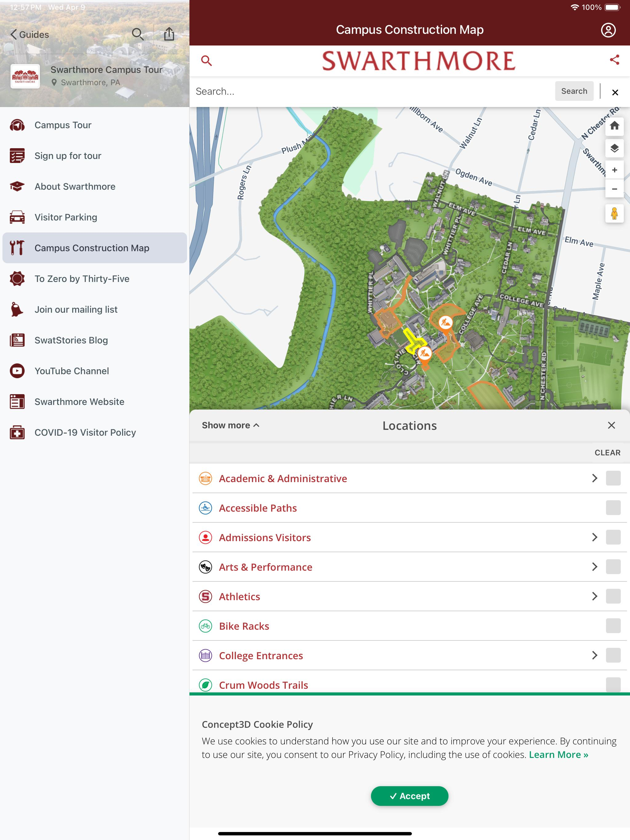Tap the Accessible Paths wheelchair icon
Image resolution: width=630 pixels, height=840 pixels.
point(205,508)
